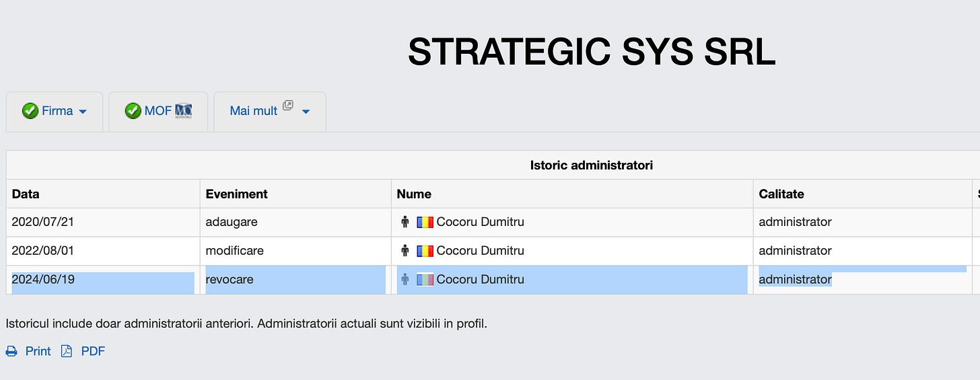Click administrator in the 2020/07/21 row
Screen dimensions: 980x380
[795, 222]
